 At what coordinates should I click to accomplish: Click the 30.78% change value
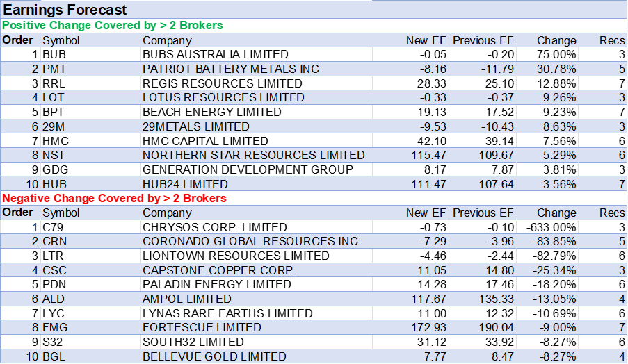558,69
